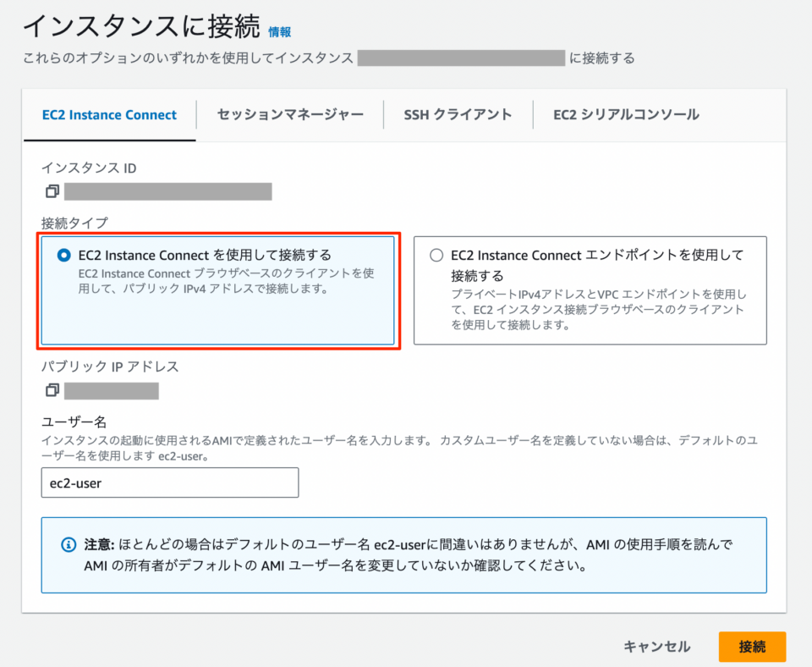
Task: Focus the ユーザー名 input field with ec2-user
Action: coord(170,482)
